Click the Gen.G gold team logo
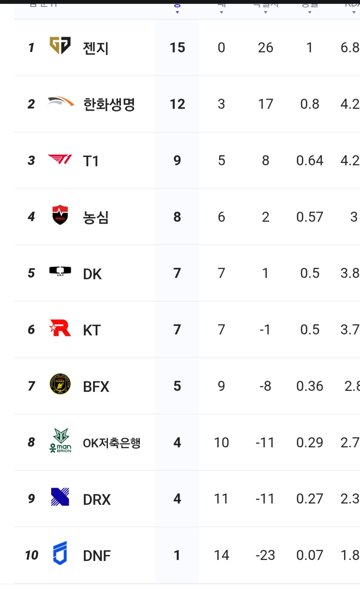Viewport: 360px width, 590px height. 60,46
